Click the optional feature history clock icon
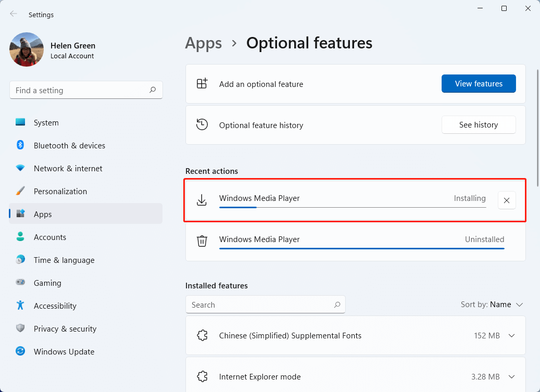Screen dimensions: 540x392 coord(202,124)
